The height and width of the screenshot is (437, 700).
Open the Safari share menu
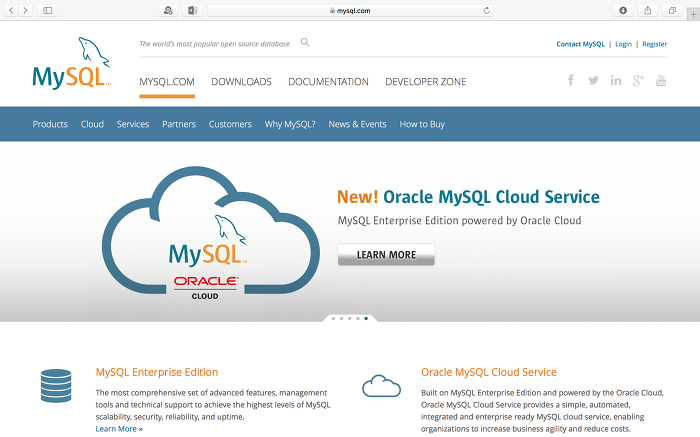pyautogui.click(x=647, y=10)
